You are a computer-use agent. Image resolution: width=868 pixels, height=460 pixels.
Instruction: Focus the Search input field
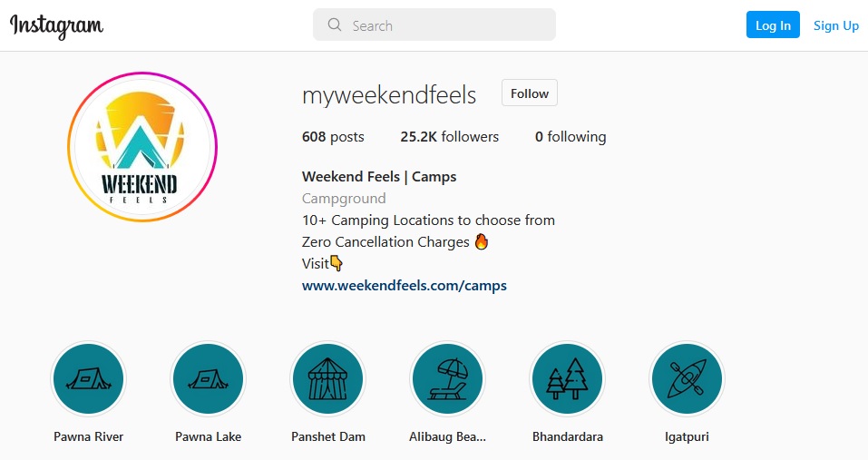click(444, 25)
